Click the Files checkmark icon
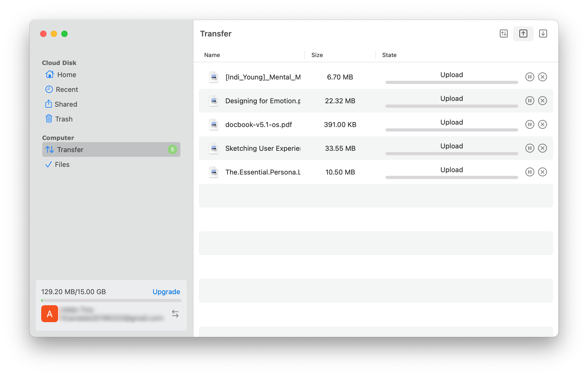 coord(49,164)
